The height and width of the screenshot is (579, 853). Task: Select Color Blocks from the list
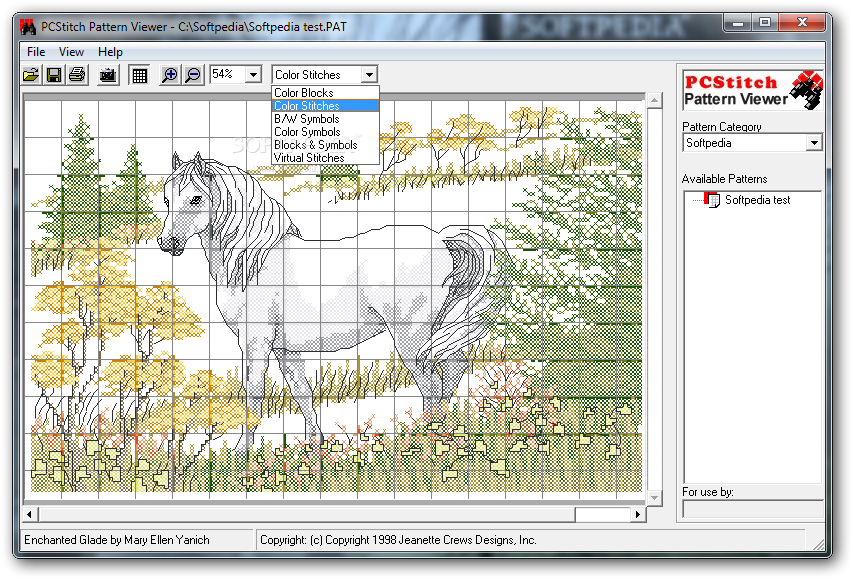325,93
